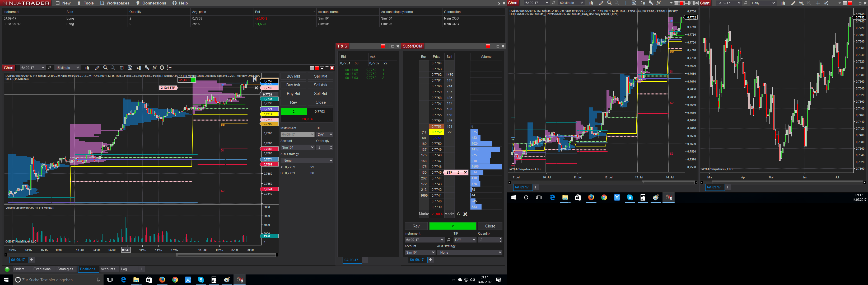The height and width of the screenshot is (285, 868).
Task: Search instrument in 15 Minute chart toolbar
Action: click(50, 68)
